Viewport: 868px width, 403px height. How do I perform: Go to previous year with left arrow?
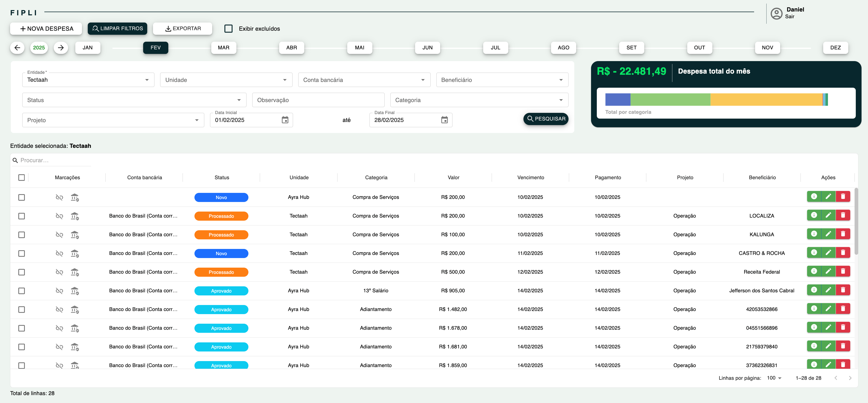point(17,47)
